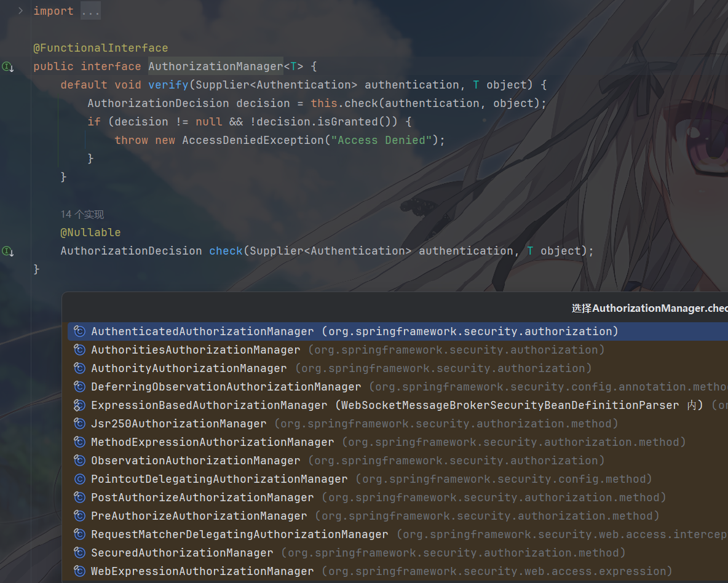Click the class icon for PointcutDelegatingAuthorizationManager
Image resolution: width=728 pixels, height=583 pixels.
pos(79,479)
